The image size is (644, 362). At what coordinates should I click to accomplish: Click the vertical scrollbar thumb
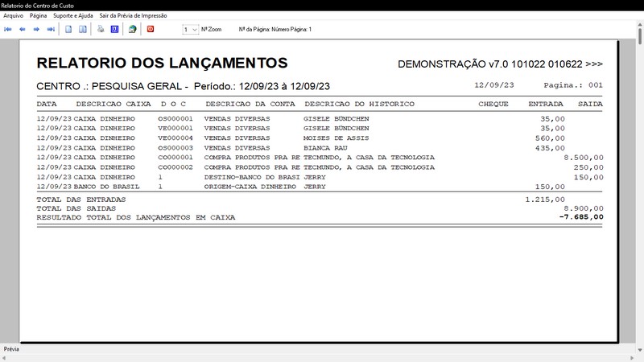point(640,37)
